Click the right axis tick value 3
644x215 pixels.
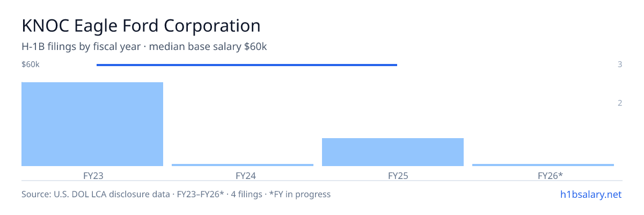[620, 64]
